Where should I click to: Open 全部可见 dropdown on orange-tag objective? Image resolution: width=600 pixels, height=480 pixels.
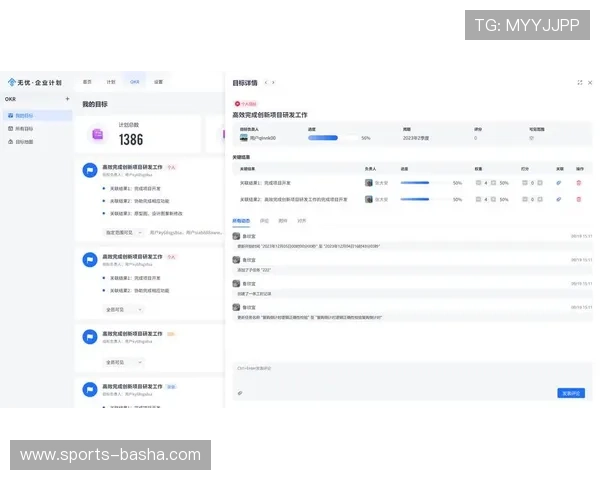tap(124, 362)
